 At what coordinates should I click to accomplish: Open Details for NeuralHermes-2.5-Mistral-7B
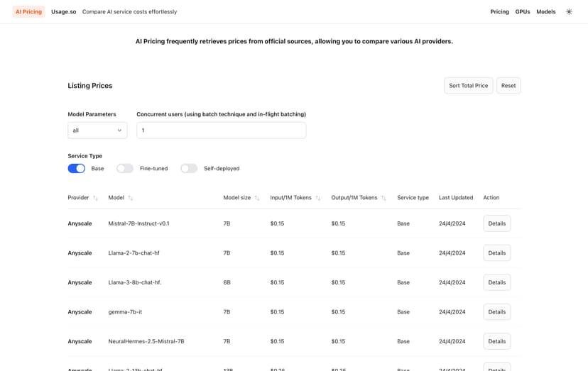(497, 341)
